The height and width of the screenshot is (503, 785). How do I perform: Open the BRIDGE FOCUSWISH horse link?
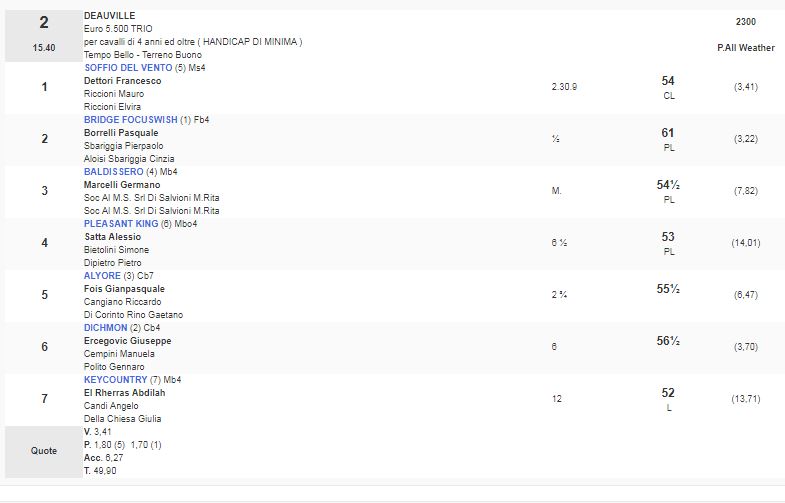[129, 120]
